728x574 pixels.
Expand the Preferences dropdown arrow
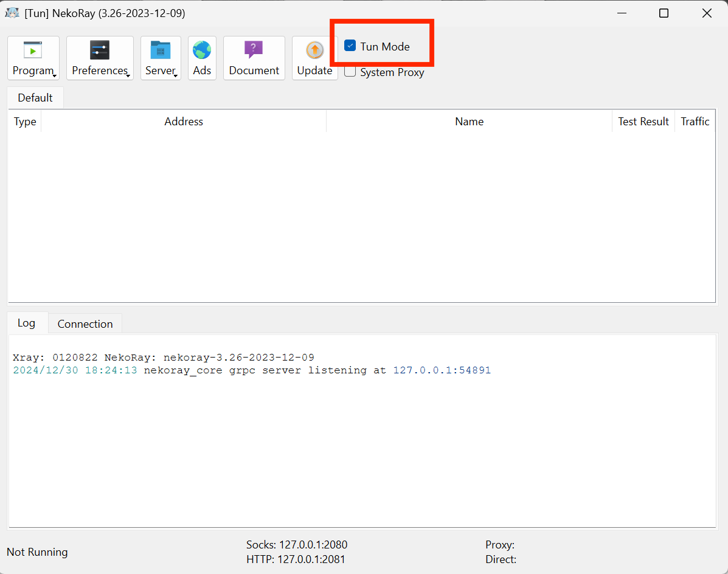pyautogui.click(x=128, y=75)
